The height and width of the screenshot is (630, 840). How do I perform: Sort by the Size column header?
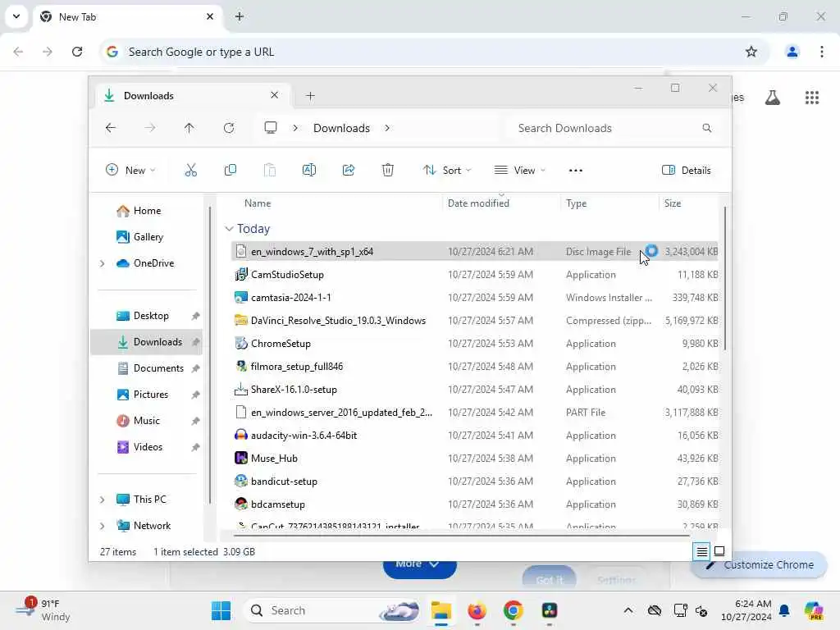pyautogui.click(x=673, y=203)
